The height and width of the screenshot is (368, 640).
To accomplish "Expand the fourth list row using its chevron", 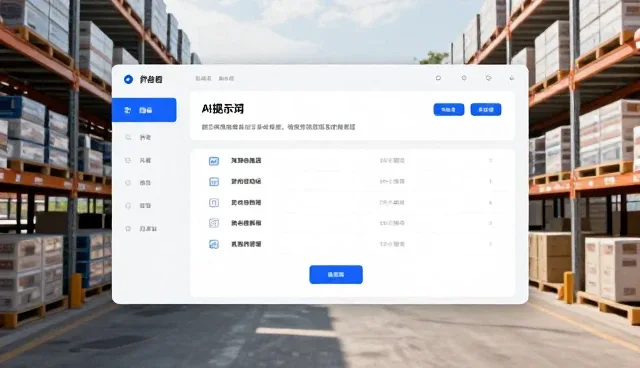I will 491,223.
